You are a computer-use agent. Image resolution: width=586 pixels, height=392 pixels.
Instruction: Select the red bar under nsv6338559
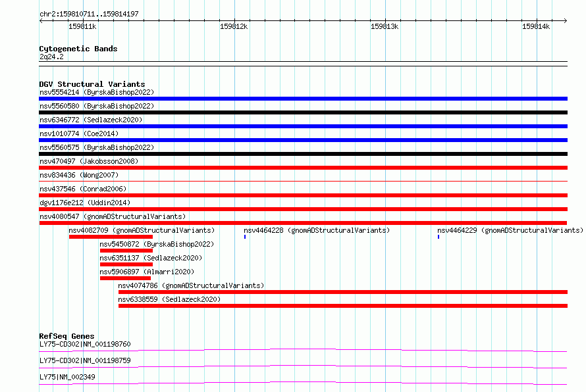pos(342,306)
